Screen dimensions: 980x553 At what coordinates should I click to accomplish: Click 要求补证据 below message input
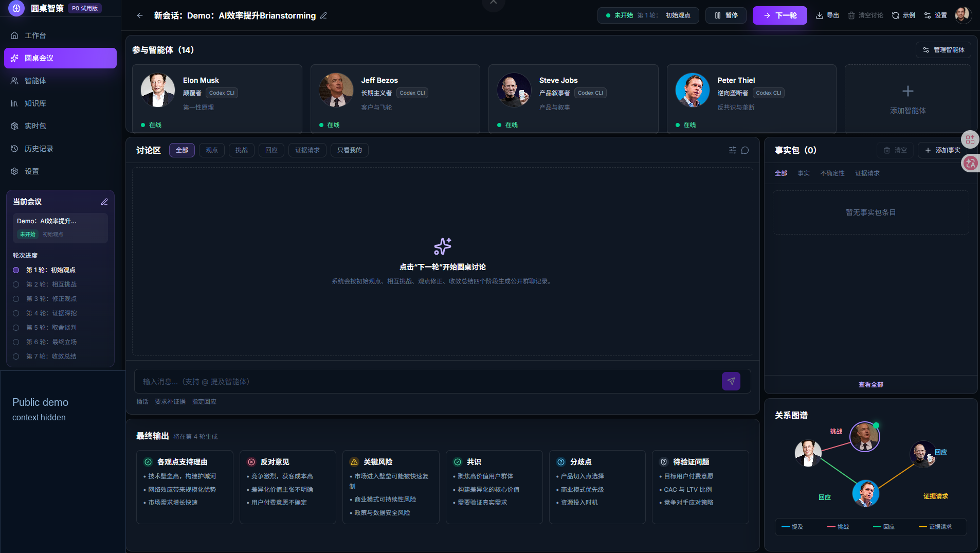[x=170, y=402]
